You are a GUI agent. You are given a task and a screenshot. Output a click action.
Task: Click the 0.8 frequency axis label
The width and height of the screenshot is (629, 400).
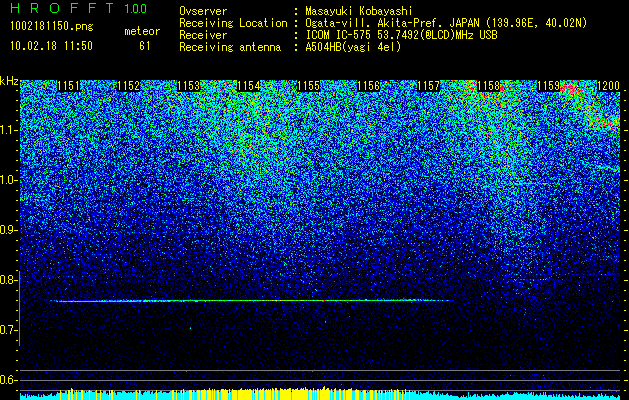(9, 280)
